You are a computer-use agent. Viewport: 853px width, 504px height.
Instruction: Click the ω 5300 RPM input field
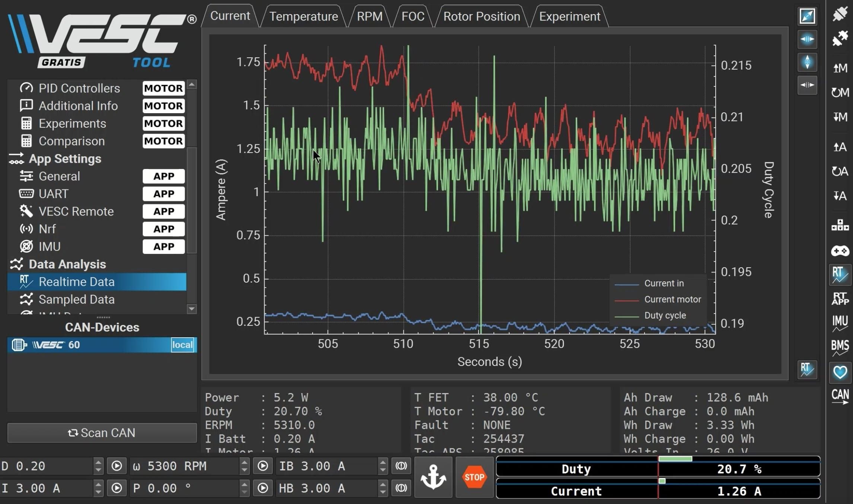tap(184, 466)
